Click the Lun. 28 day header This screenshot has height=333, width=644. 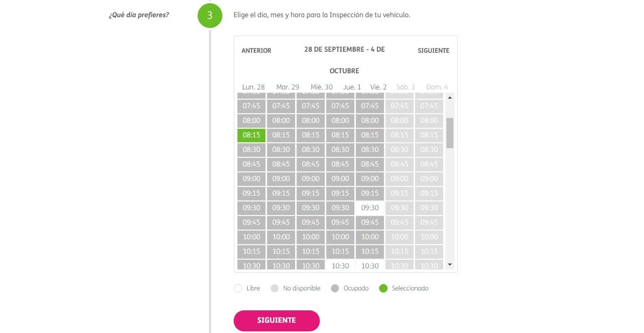(x=254, y=87)
